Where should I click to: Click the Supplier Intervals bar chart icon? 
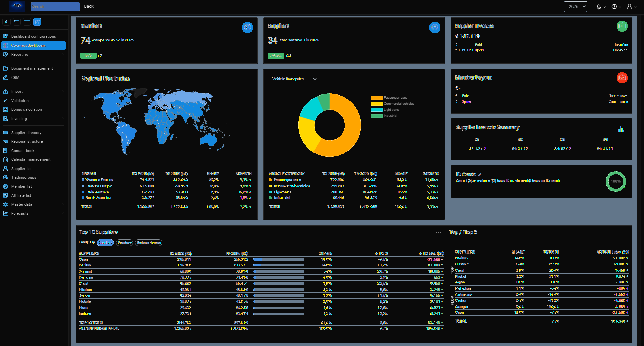click(621, 129)
